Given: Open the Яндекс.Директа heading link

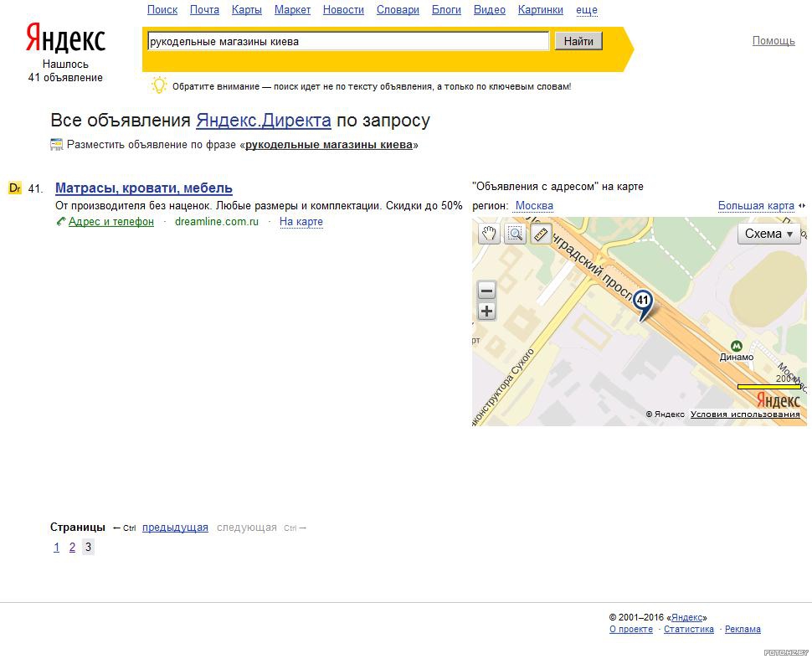Looking at the screenshot, I should [264, 121].
